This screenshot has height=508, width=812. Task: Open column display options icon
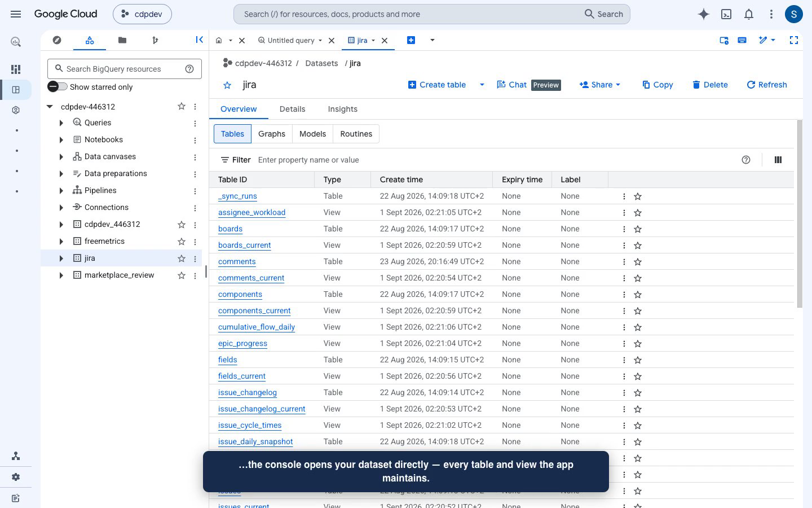pyautogui.click(x=778, y=160)
